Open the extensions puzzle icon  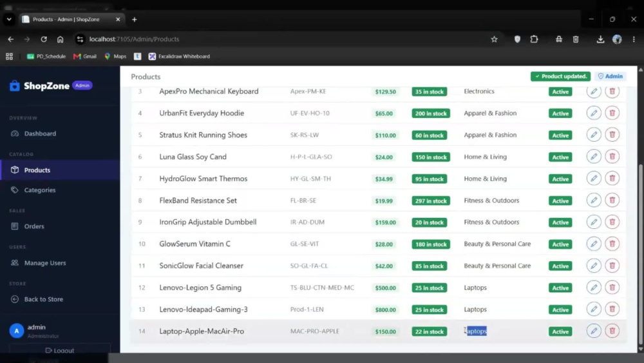point(534,39)
